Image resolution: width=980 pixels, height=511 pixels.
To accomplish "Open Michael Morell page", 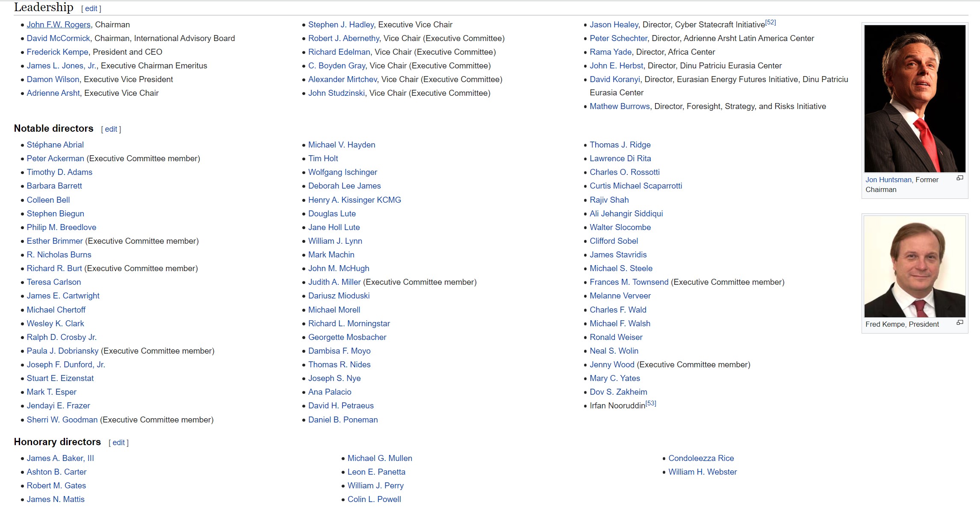I will click(x=334, y=310).
